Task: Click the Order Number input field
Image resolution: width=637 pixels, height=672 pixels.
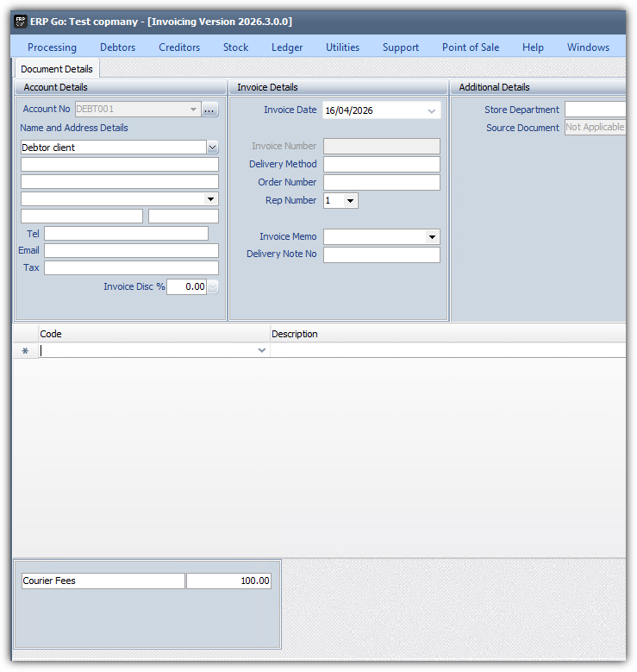Action: 381,183
